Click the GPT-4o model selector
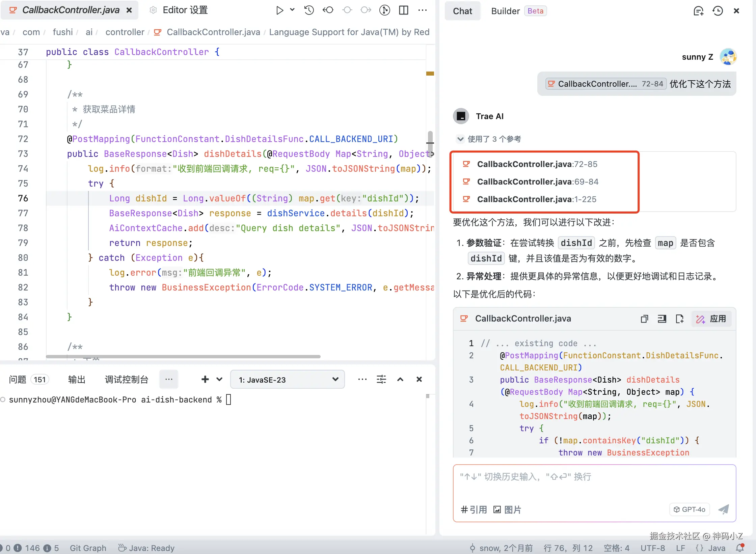Screen dimensions: 756x554 (x=689, y=509)
